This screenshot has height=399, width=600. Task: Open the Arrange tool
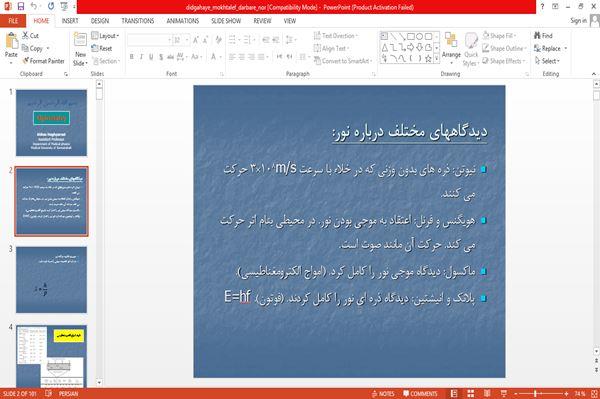[451, 48]
